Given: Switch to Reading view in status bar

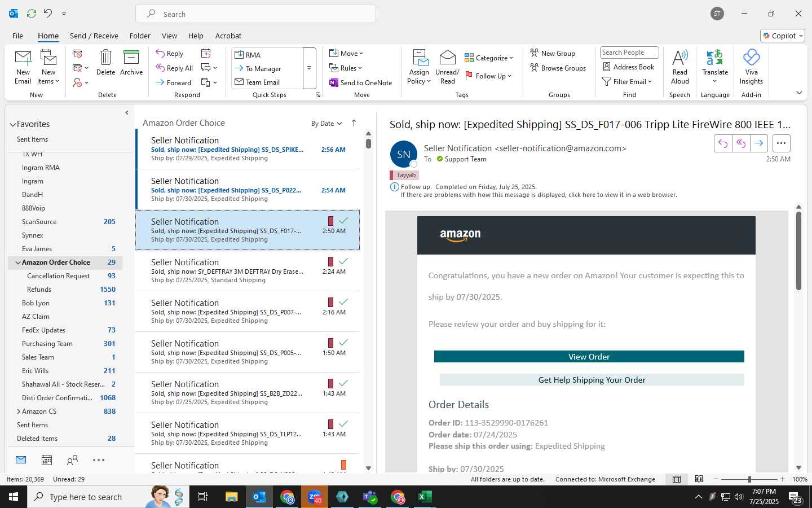Looking at the screenshot, I should (699, 479).
